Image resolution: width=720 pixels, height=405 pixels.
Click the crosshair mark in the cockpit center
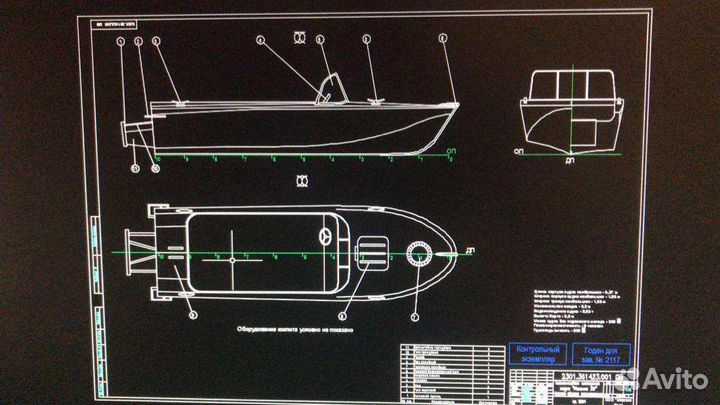[232, 258]
